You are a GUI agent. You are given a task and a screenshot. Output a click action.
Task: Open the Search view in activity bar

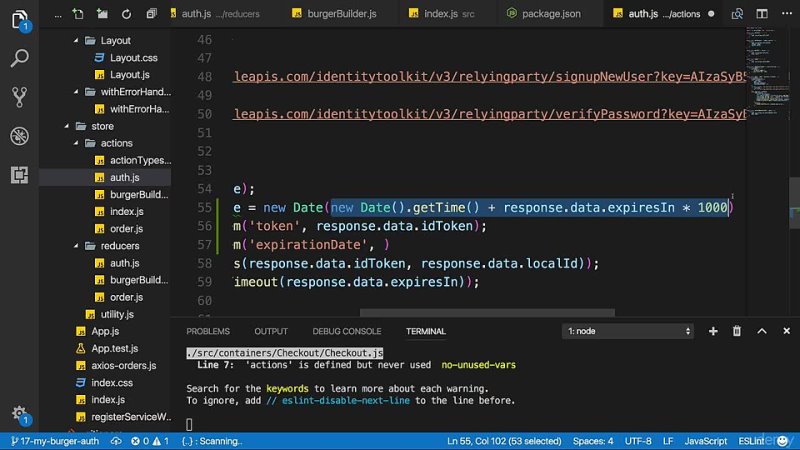point(19,58)
